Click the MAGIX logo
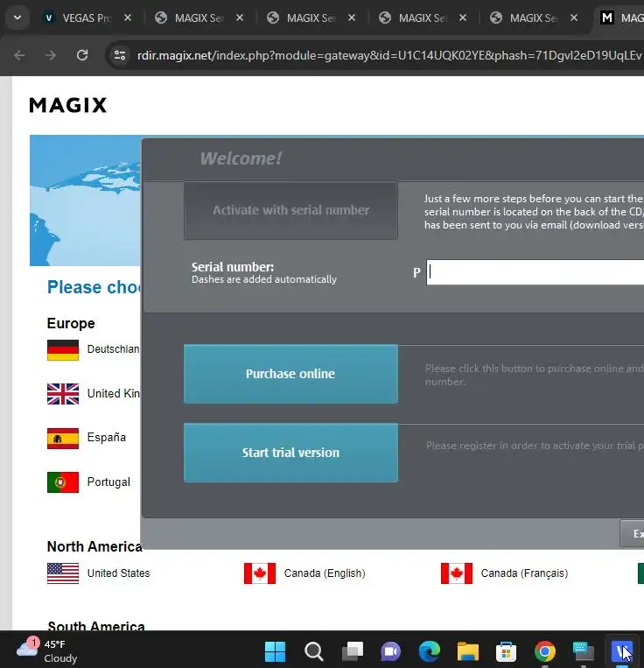The image size is (644, 668). tap(68, 105)
